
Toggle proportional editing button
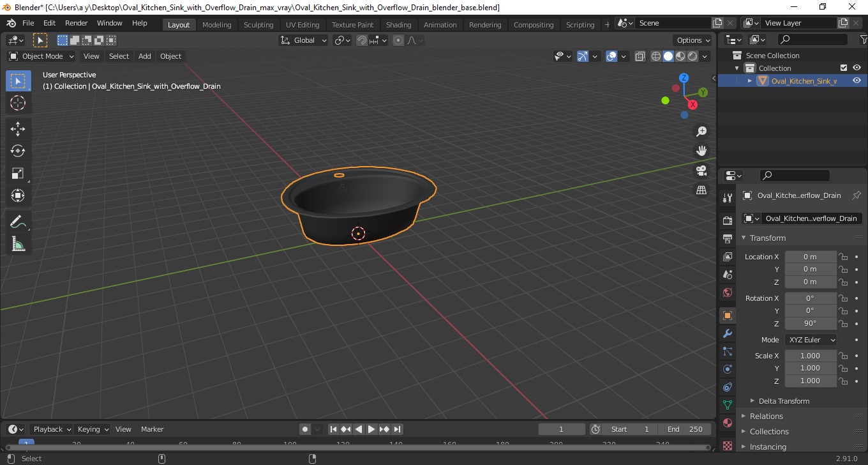(398, 40)
